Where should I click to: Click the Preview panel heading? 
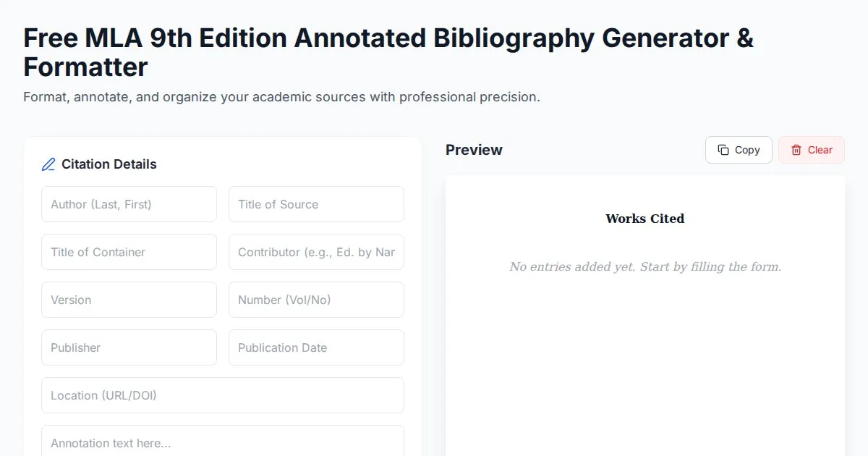(474, 150)
